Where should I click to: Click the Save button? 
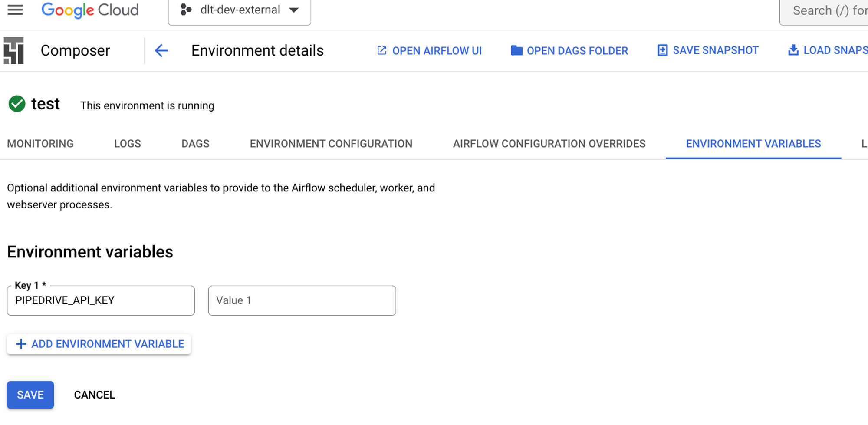(x=30, y=395)
